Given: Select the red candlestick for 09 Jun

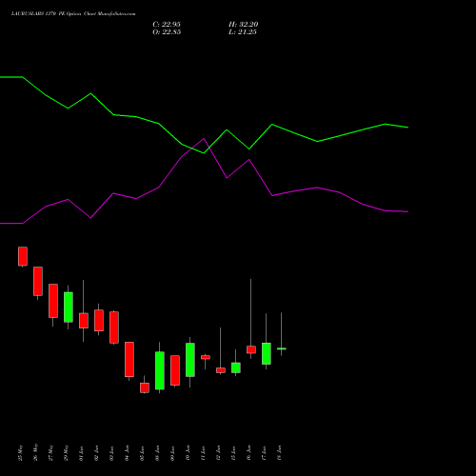Looking at the screenshot, I should click(175, 370).
